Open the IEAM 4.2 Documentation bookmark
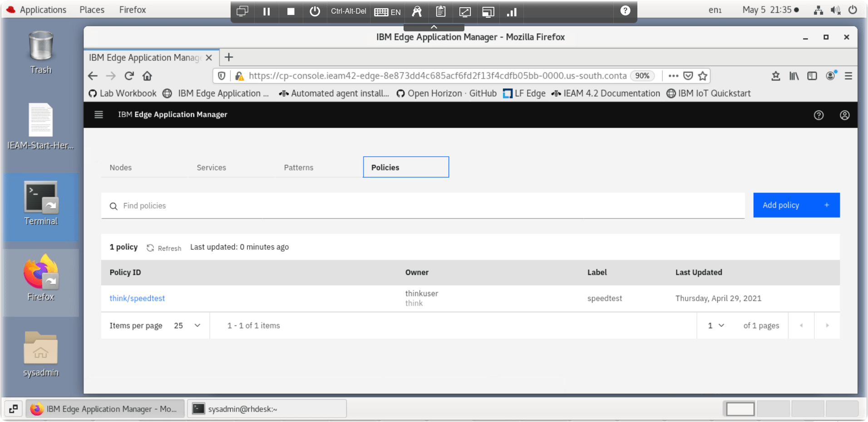 pos(606,94)
